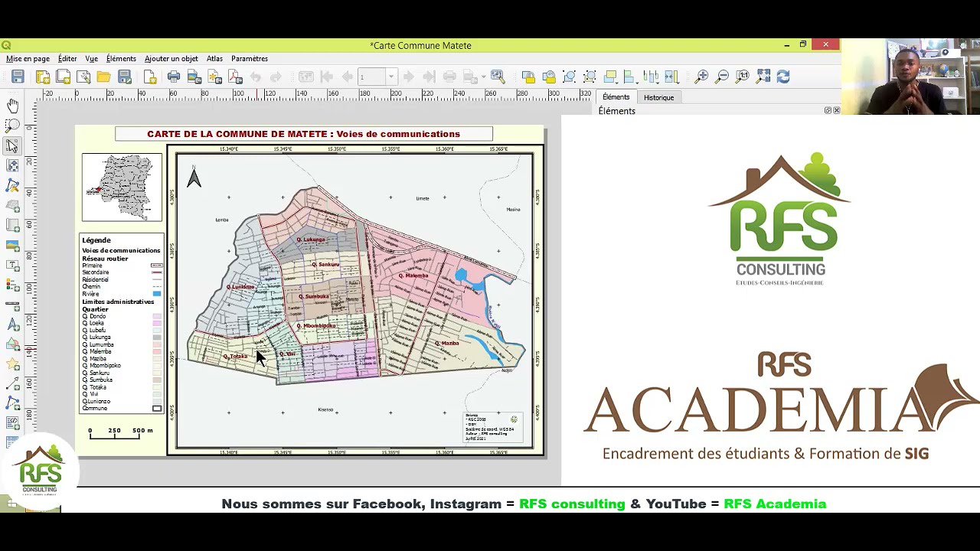Switch to the Historique tab
This screenshot has width=980, height=551.
pos(658,98)
